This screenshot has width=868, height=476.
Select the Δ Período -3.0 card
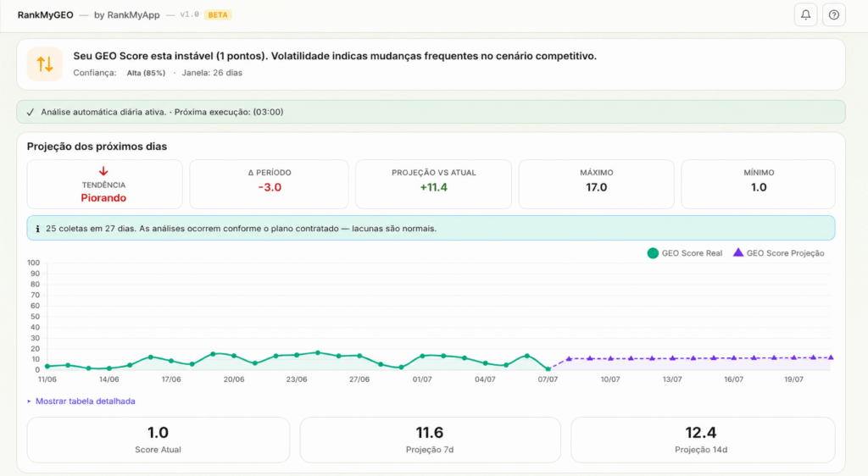point(269,184)
